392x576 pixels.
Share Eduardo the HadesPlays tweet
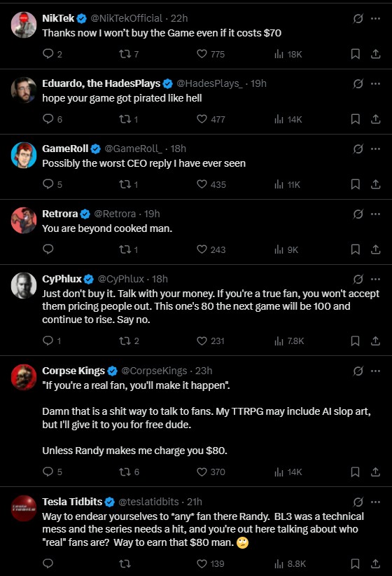coord(375,119)
